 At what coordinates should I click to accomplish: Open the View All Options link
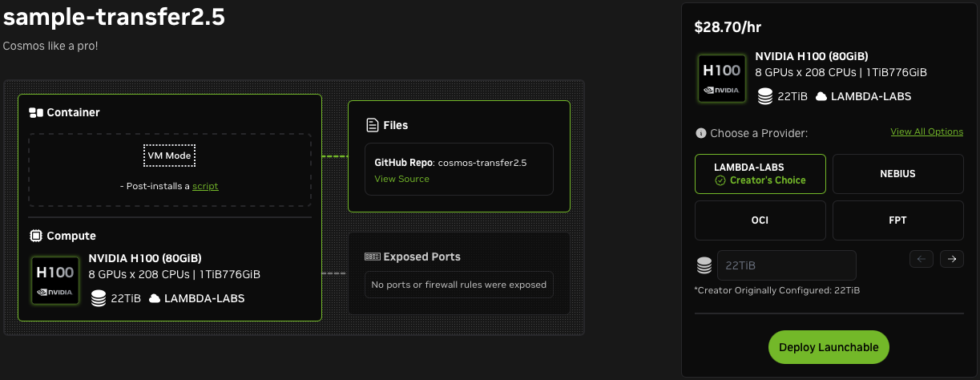(x=926, y=131)
